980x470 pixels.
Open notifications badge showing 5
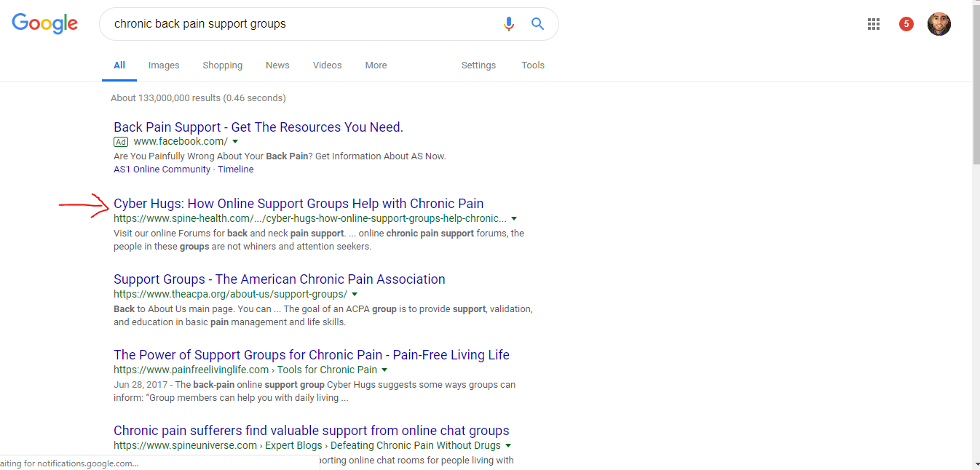tap(906, 24)
